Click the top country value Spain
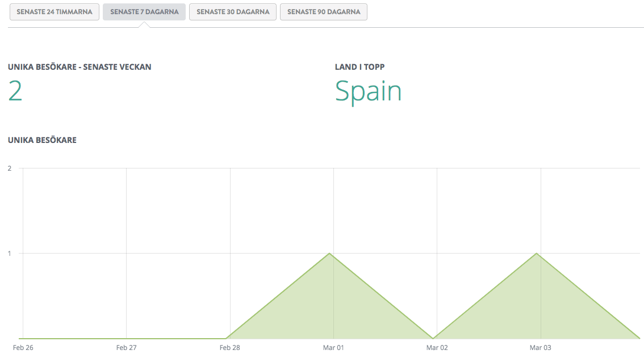644x354 pixels. point(368,92)
